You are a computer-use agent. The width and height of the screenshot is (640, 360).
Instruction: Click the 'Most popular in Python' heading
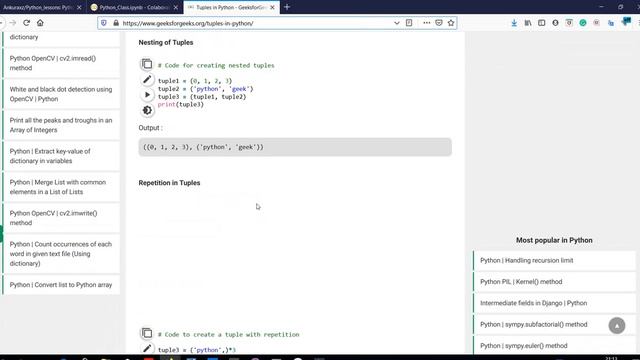[x=554, y=240]
